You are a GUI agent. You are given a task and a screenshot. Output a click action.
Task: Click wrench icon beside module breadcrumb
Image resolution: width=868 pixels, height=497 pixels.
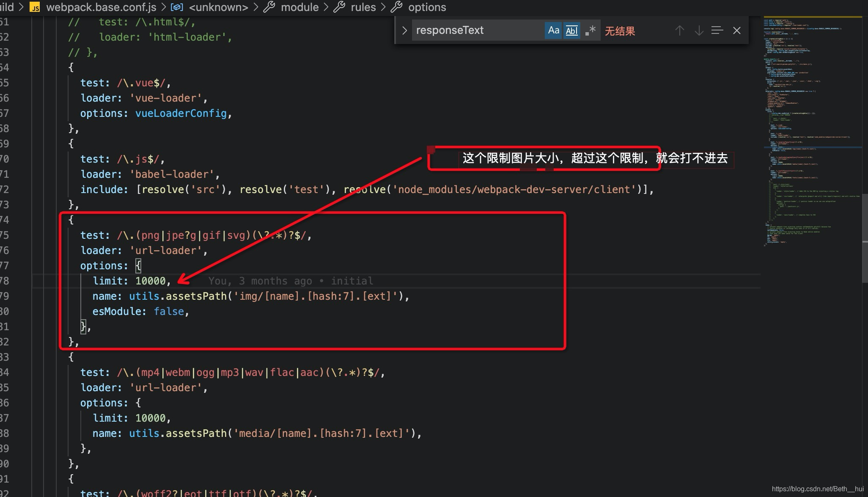point(269,7)
